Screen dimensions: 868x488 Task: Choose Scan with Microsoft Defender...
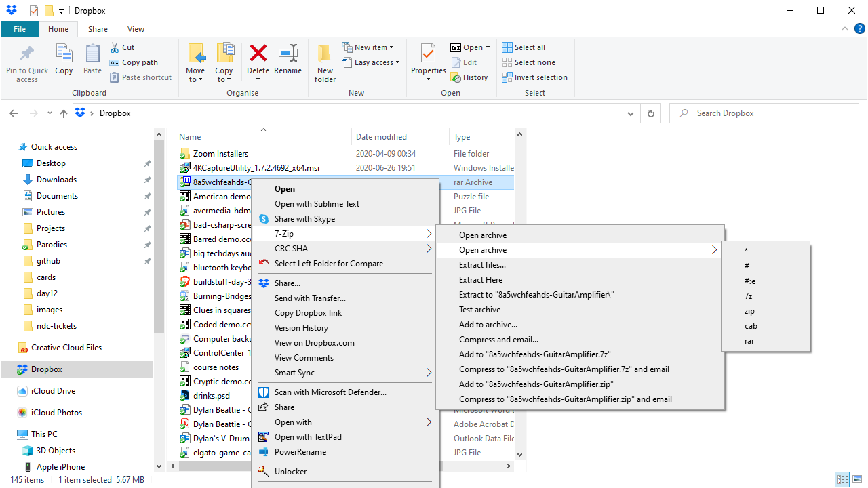pos(344,392)
